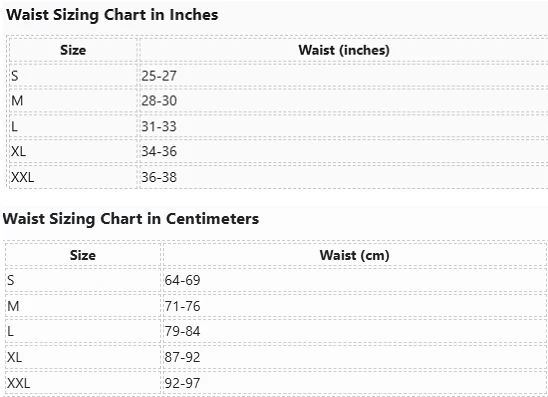
Task: Select the M row in inches table
Action: tap(279, 101)
